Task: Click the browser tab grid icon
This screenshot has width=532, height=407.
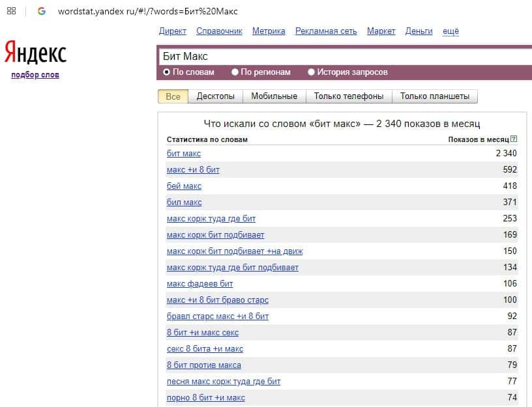Action: (12, 11)
